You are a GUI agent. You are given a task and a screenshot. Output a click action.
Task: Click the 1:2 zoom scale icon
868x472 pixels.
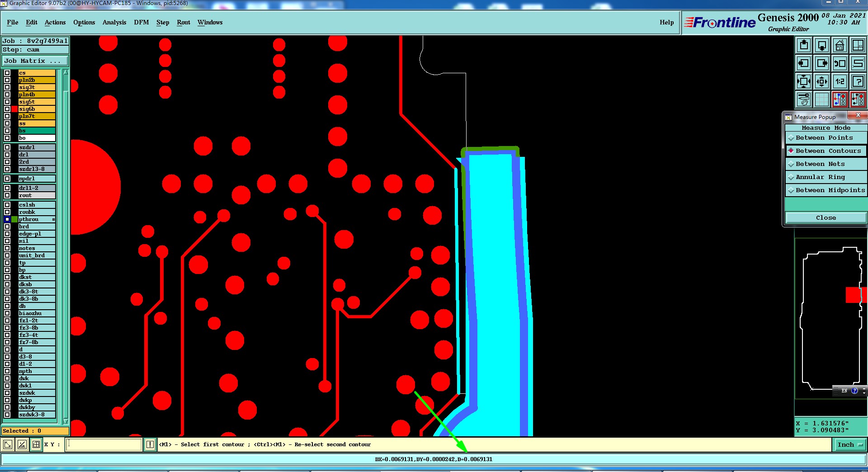pos(840,81)
